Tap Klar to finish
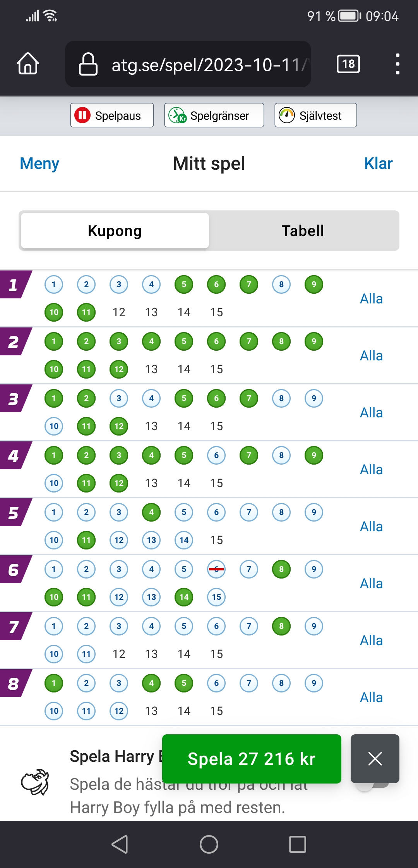 [379, 164]
